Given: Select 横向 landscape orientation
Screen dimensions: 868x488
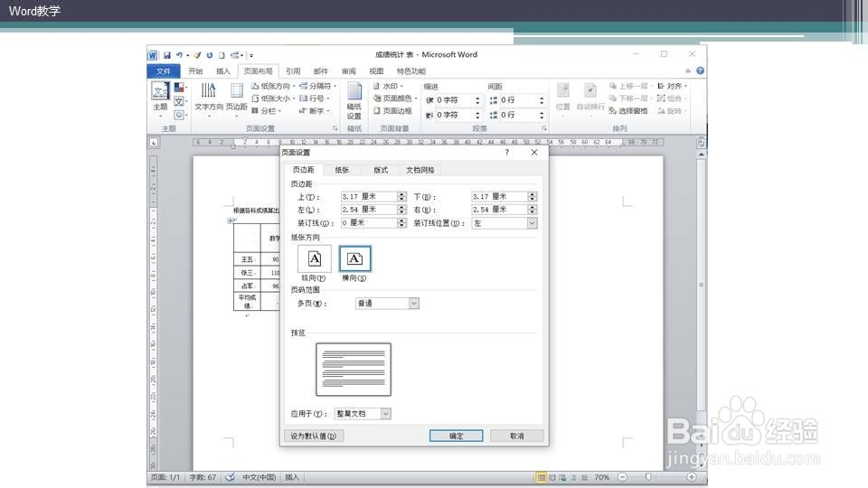Looking at the screenshot, I should tap(354, 263).
